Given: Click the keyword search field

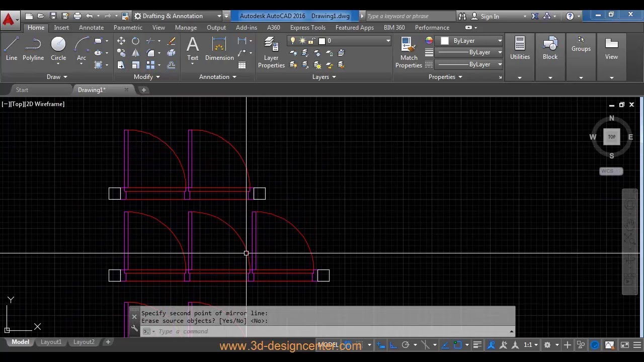Looking at the screenshot, I should point(410,16).
